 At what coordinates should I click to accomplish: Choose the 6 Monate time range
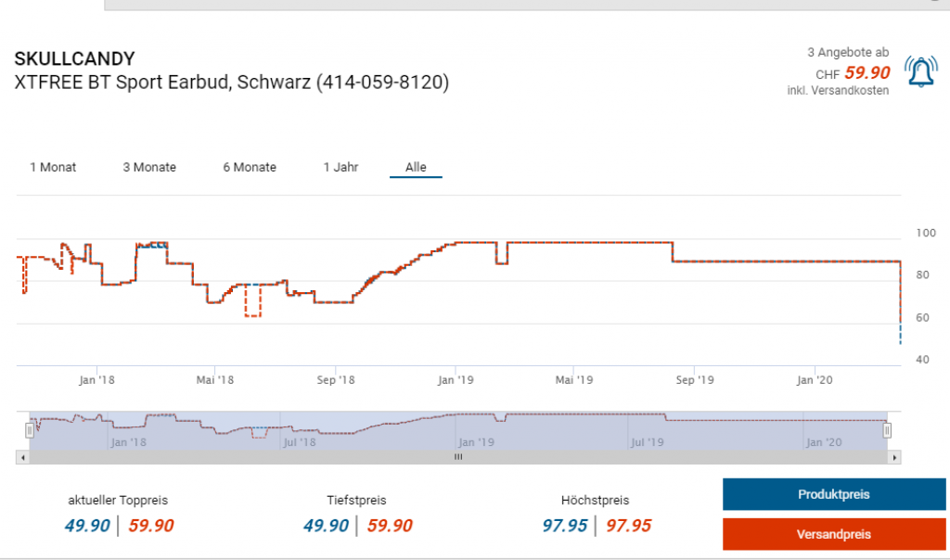pyautogui.click(x=250, y=168)
